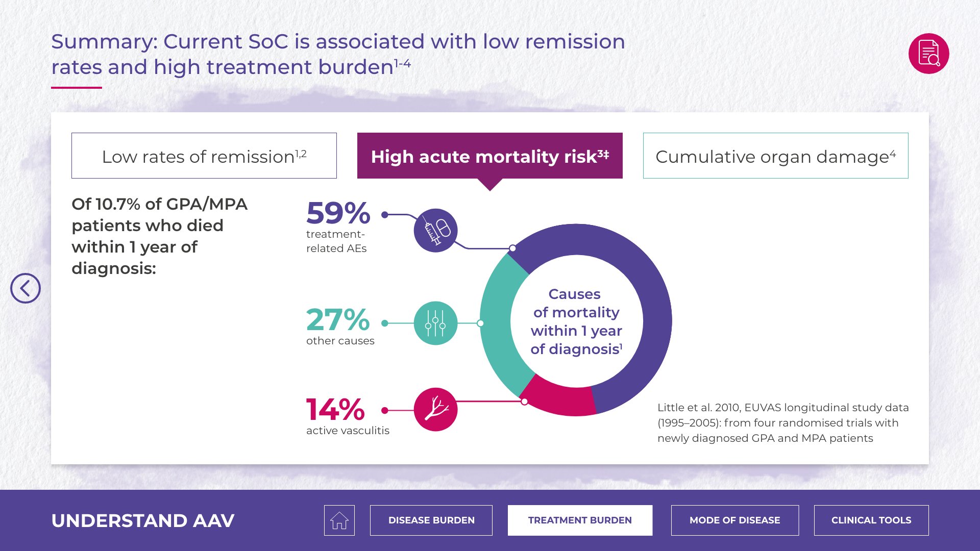The width and height of the screenshot is (980, 551).
Task: Go back with the left arrow button
Action: 26,288
